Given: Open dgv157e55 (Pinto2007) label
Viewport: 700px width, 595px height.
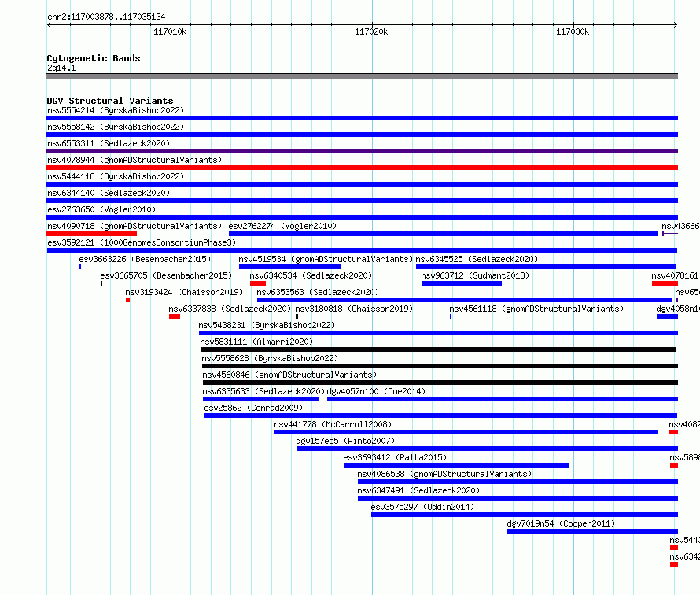Looking at the screenshot, I should [x=345, y=441].
